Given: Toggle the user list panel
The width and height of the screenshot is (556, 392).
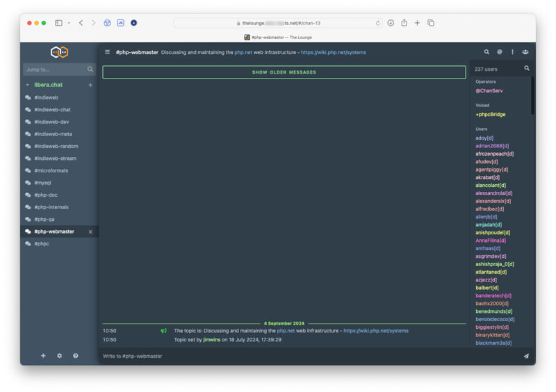Looking at the screenshot, I should click(525, 52).
